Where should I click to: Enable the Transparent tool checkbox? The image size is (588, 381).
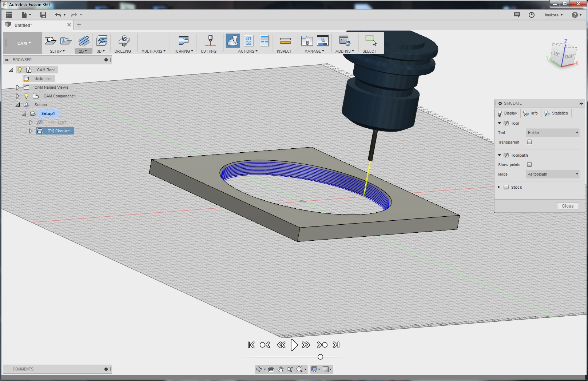(529, 142)
